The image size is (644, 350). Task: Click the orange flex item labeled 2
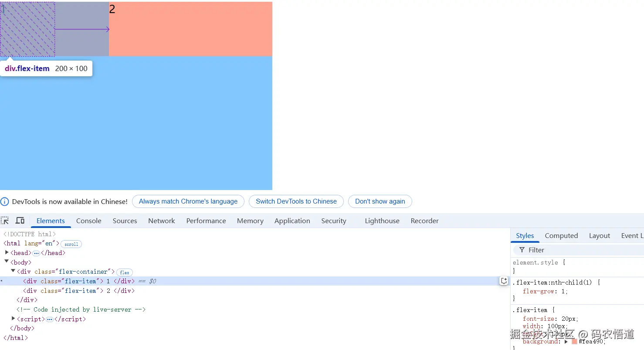pyautogui.click(x=190, y=29)
